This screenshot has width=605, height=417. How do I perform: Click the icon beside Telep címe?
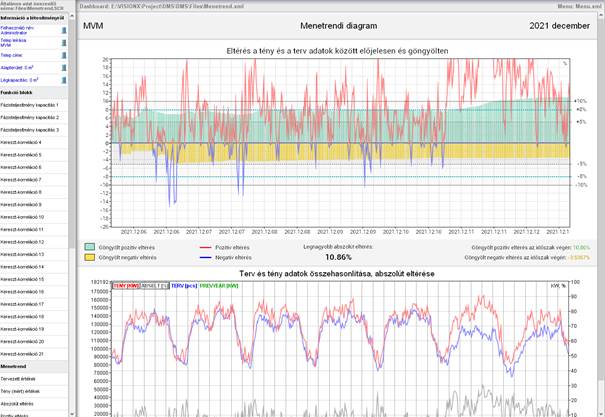click(65, 55)
